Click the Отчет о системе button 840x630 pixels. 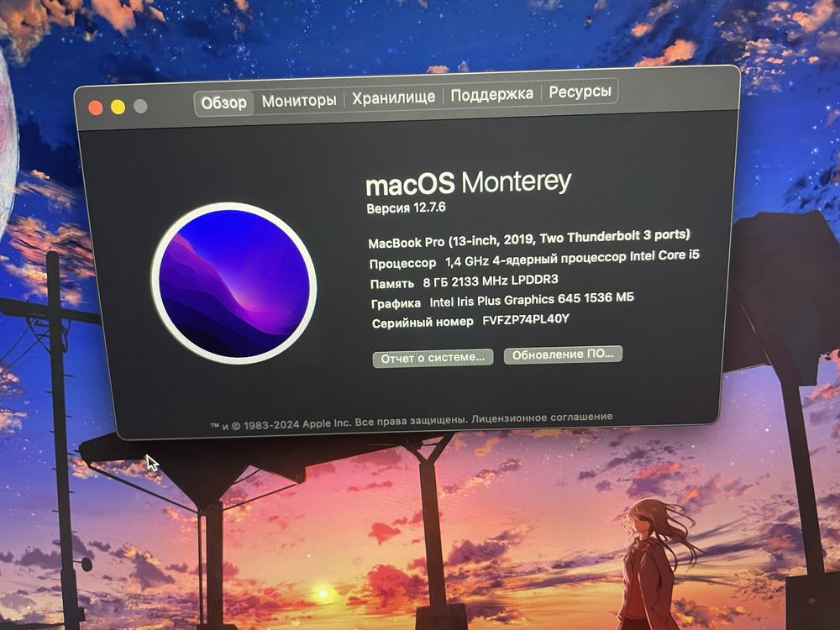tap(433, 358)
